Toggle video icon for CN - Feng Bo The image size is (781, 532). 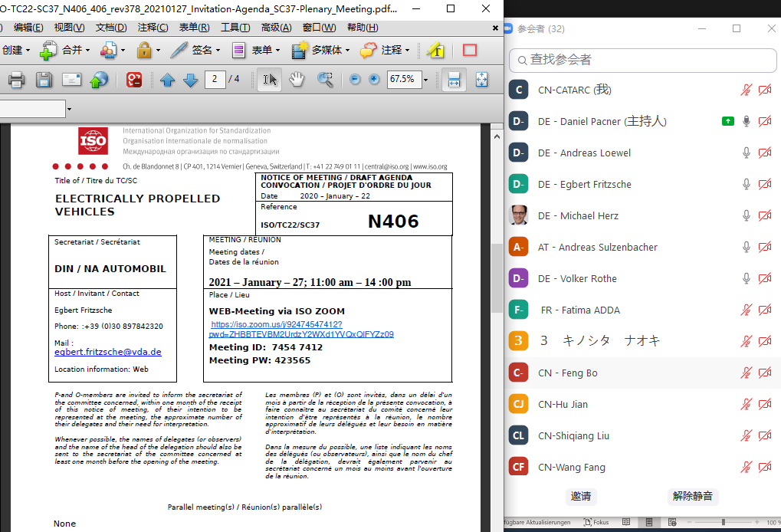coord(764,373)
